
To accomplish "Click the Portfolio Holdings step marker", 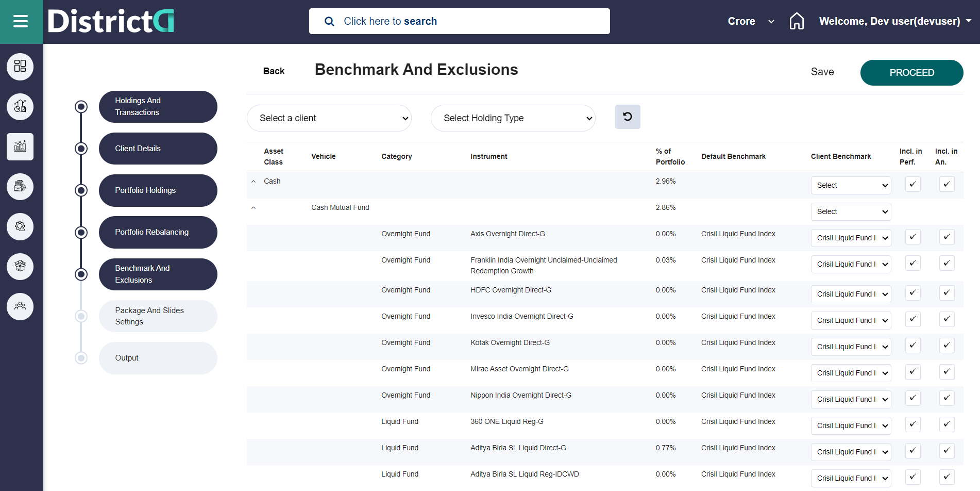I will tap(81, 190).
